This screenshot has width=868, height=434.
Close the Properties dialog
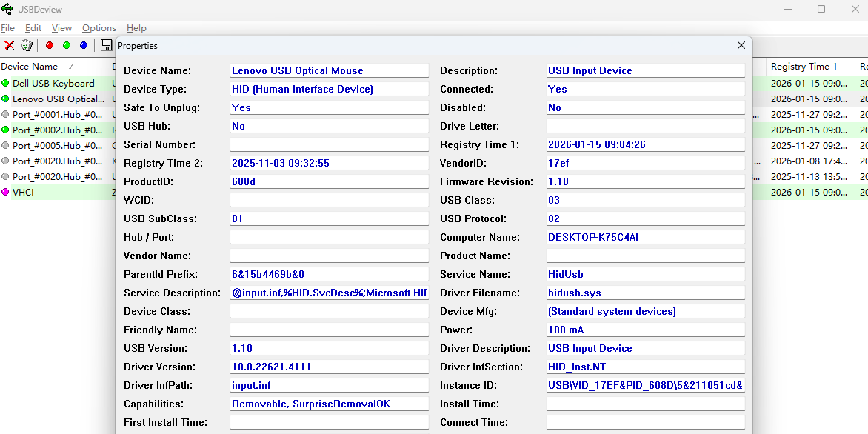pos(741,45)
